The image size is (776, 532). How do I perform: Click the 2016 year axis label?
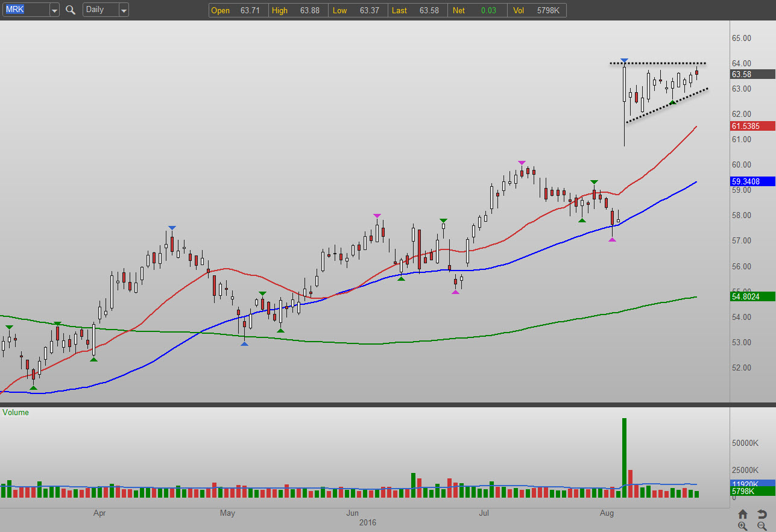coord(367,522)
